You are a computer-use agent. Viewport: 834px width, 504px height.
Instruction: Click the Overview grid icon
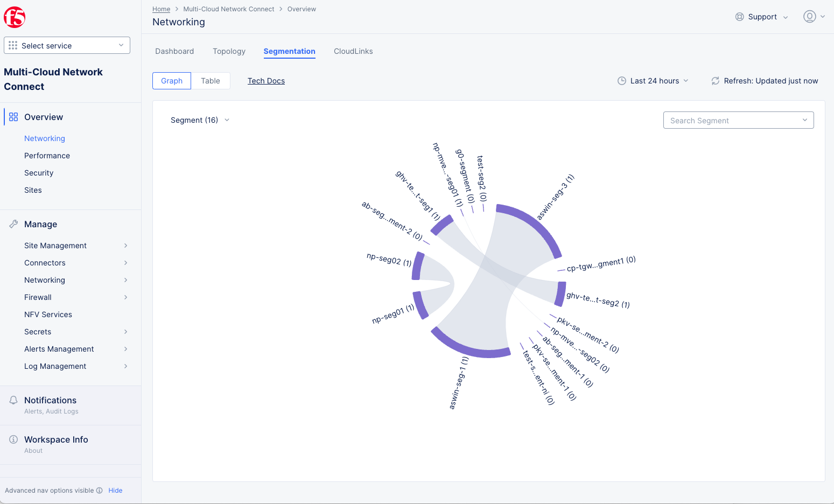[13, 117]
